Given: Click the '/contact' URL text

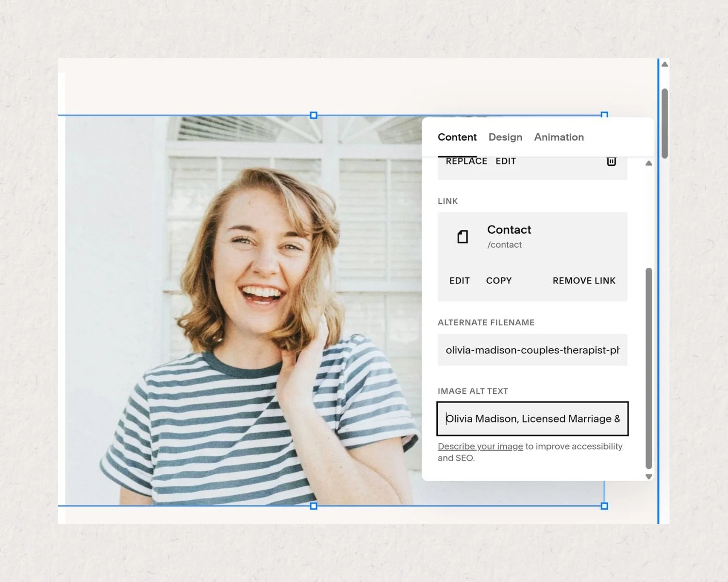Looking at the screenshot, I should click(x=505, y=245).
